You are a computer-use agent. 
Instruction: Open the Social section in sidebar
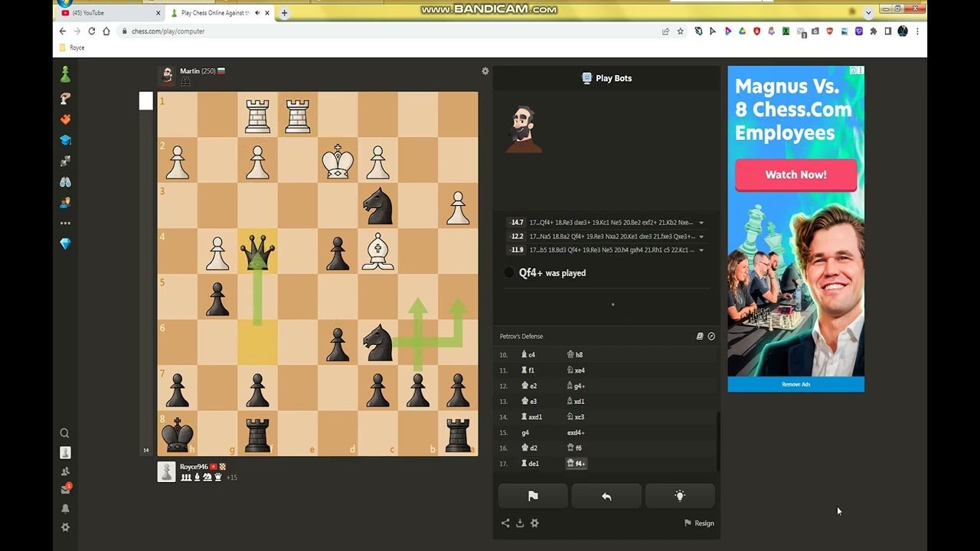[x=65, y=203]
